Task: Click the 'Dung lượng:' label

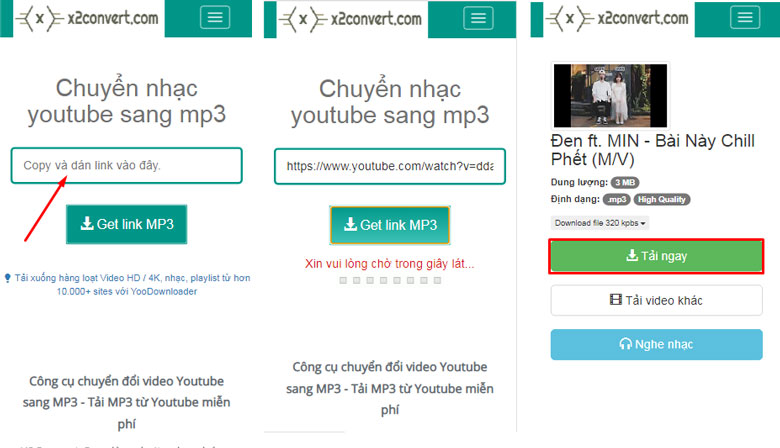Action: coord(579,182)
